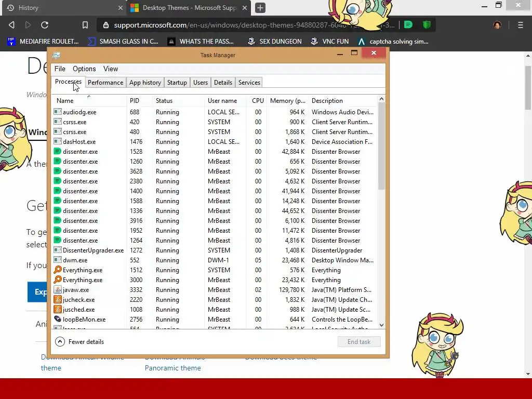Select the audiodg.exe process icon
The image size is (532, 399).
click(x=58, y=112)
